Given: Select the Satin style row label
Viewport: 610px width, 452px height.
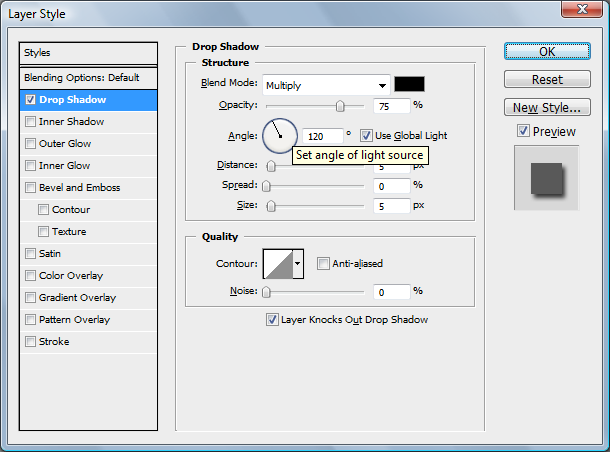Looking at the screenshot, I should (x=50, y=254).
